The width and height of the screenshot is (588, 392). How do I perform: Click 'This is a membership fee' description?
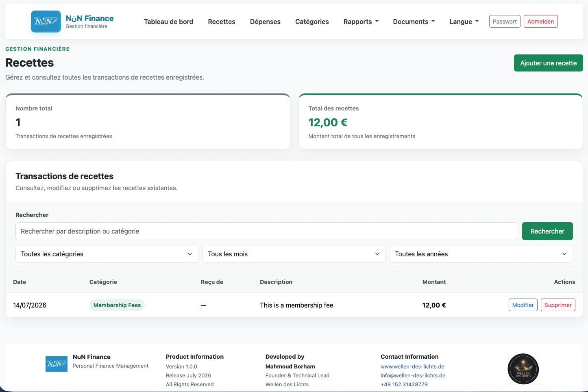296,305
